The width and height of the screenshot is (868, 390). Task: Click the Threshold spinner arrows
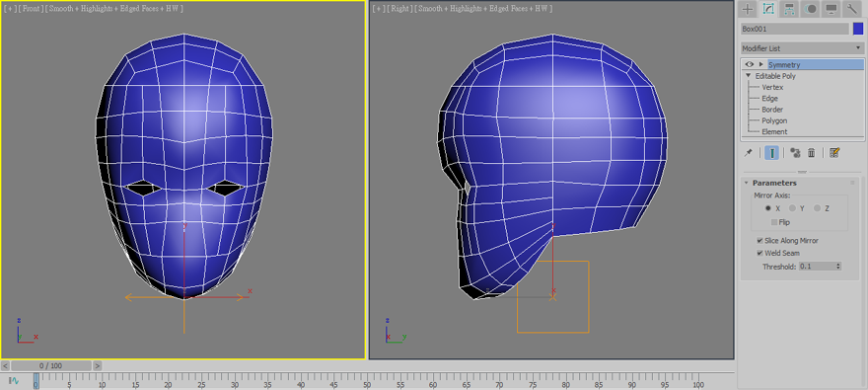(x=838, y=267)
